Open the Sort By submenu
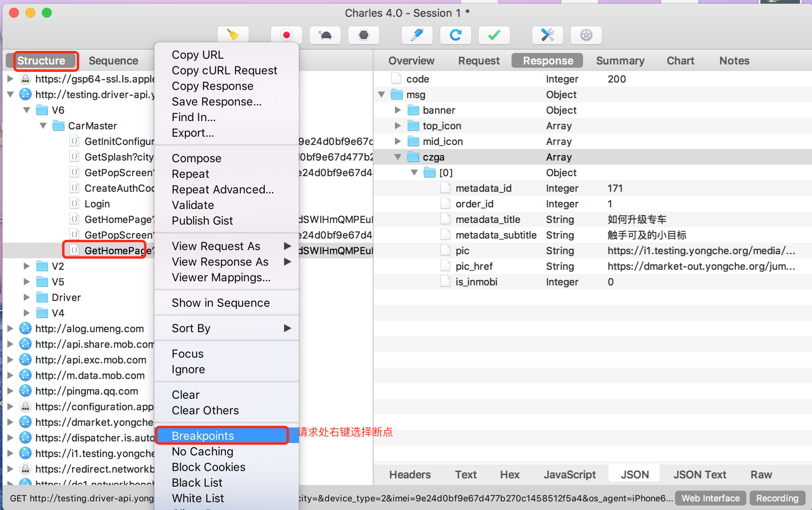 coord(227,328)
